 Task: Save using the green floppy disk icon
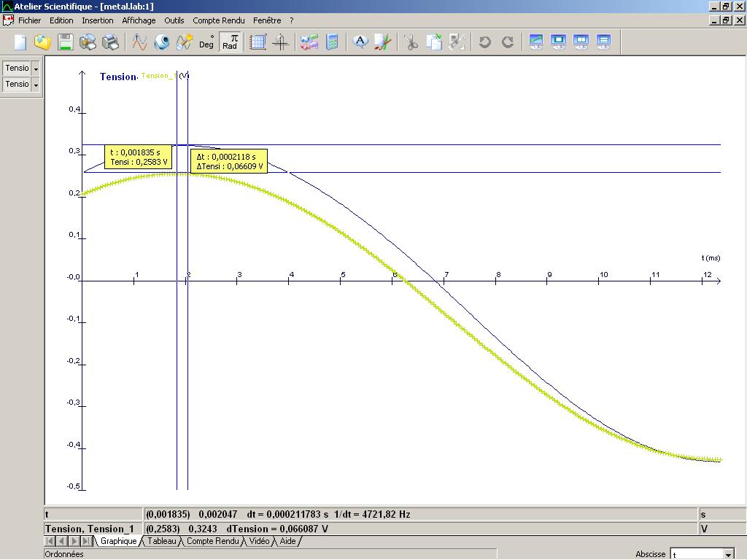66,42
